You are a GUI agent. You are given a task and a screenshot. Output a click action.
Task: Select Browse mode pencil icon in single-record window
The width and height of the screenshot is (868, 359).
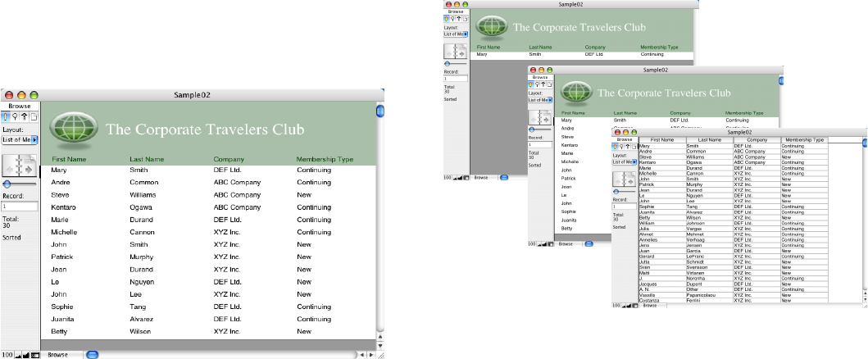point(447,19)
